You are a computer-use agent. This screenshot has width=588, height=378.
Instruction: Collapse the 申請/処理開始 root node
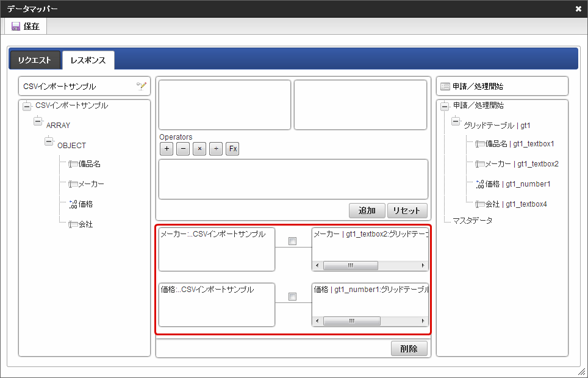click(445, 106)
